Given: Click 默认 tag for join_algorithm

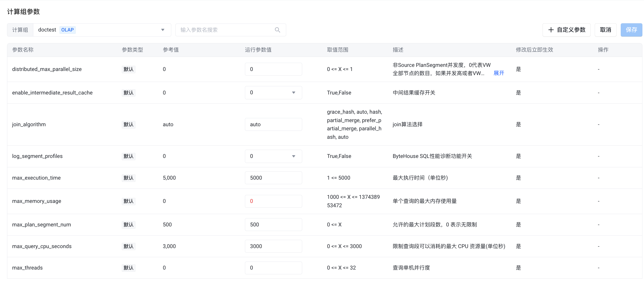Looking at the screenshot, I should (128, 124).
